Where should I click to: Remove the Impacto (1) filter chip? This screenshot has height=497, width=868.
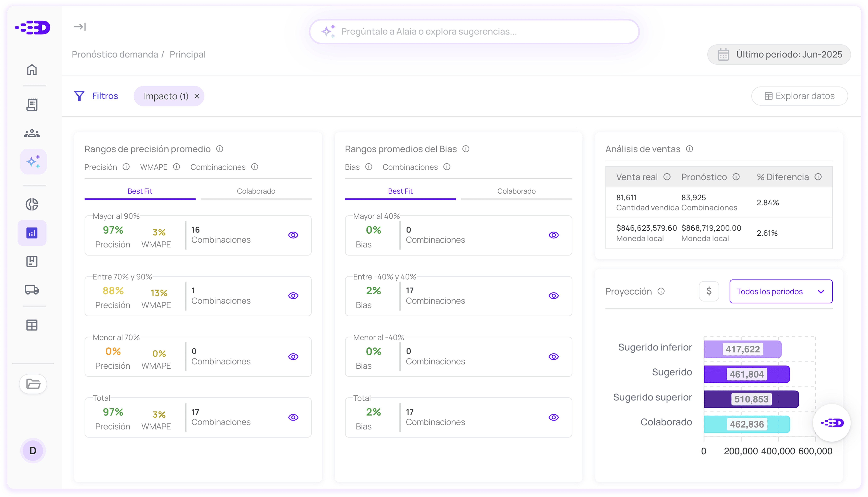click(x=197, y=96)
